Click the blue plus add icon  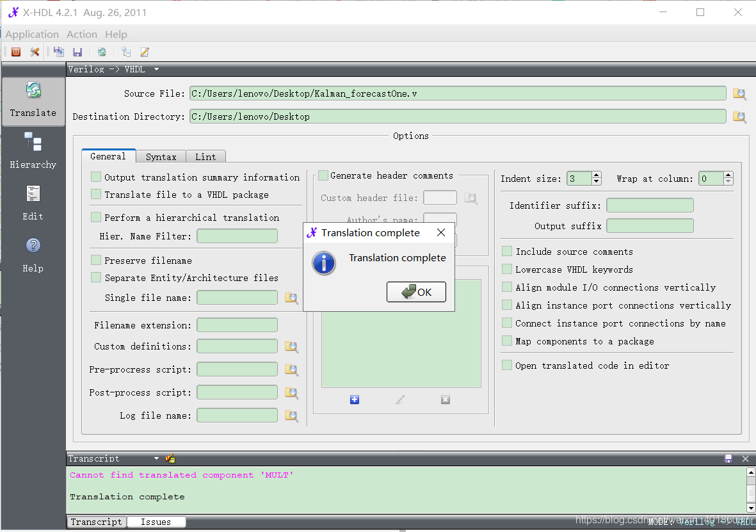point(355,400)
